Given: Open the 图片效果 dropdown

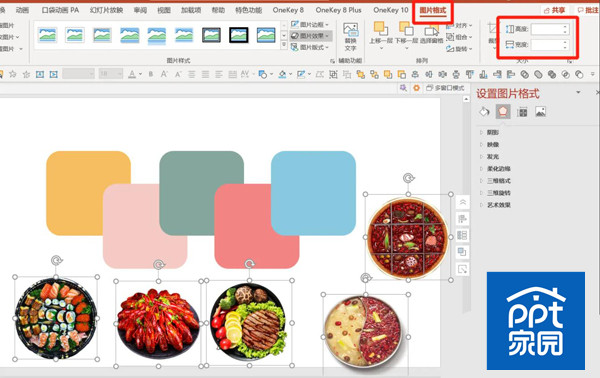Looking at the screenshot, I should click(x=310, y=36).
